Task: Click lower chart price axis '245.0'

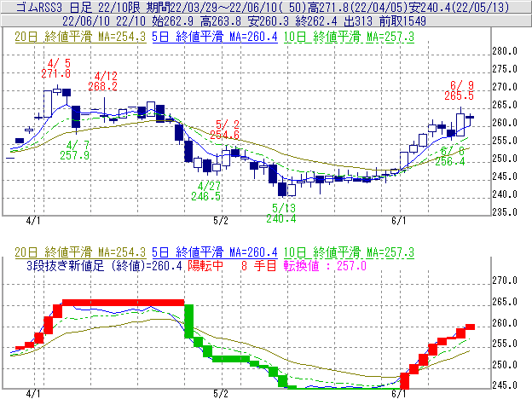Action: pos(505,385)
